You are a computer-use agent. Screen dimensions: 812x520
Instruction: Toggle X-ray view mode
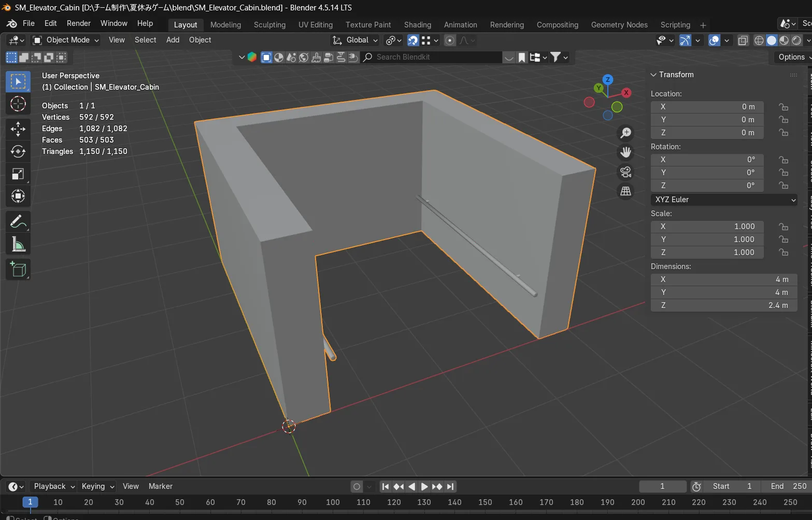coord(743,40)
